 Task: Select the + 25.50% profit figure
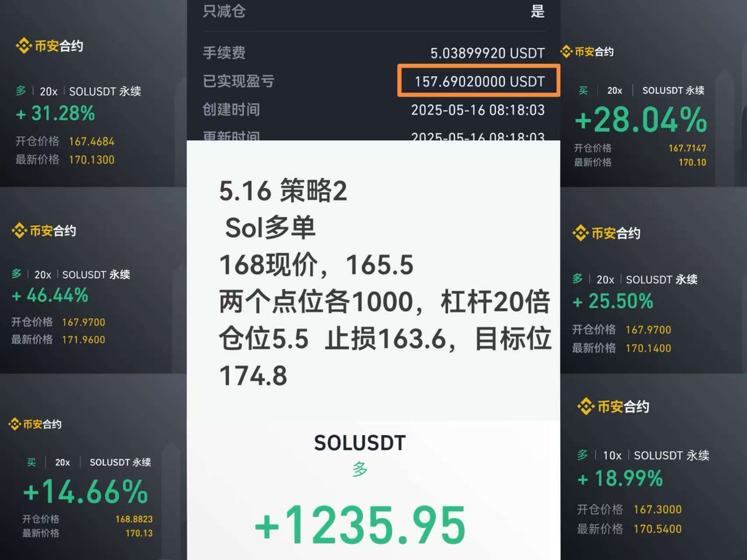613,302
